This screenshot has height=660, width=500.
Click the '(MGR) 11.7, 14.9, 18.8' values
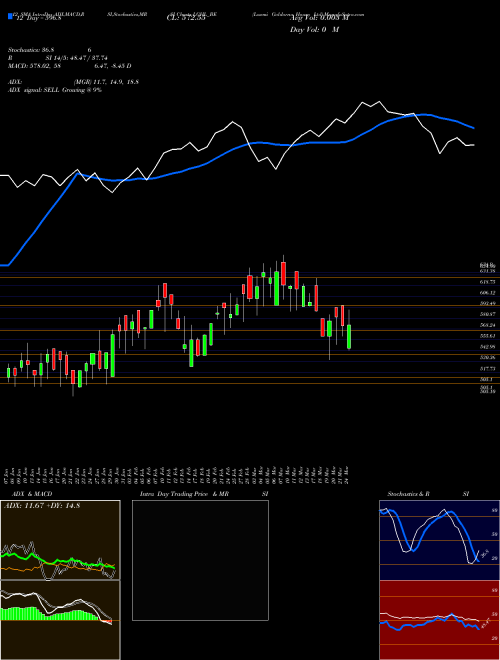(x=106, y=82)
